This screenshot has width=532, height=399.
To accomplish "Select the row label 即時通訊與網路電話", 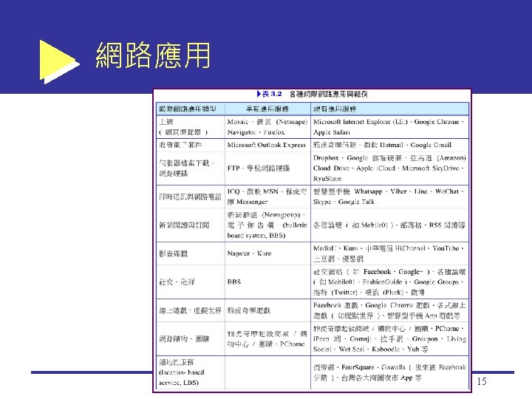I will click(x=190, y=197).
